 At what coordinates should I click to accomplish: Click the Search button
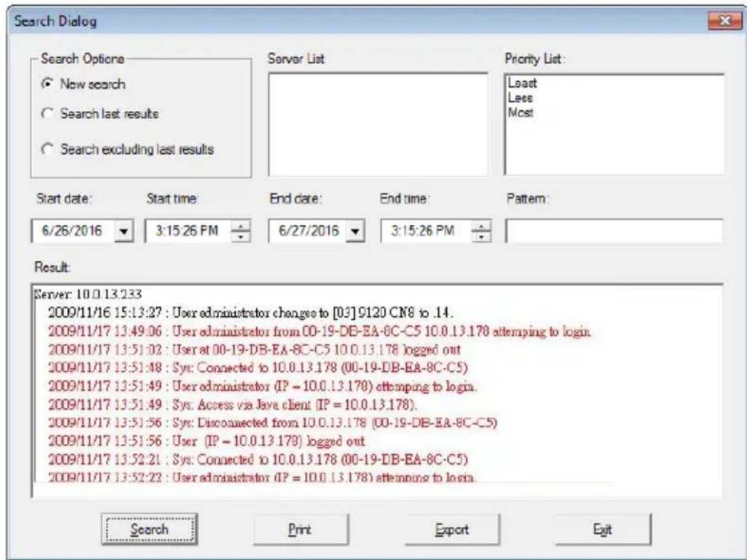point(149,529)
